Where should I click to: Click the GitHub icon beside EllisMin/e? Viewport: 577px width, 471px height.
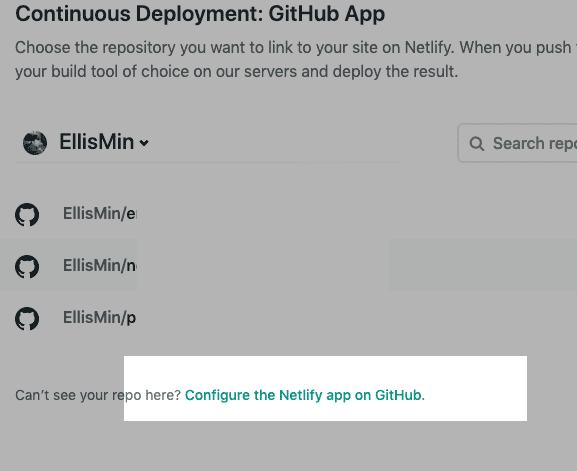tap(27, 214)
